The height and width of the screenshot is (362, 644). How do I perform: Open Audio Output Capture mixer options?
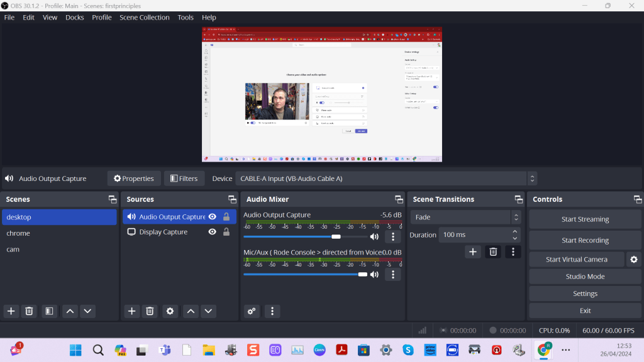tap(393, 236)
